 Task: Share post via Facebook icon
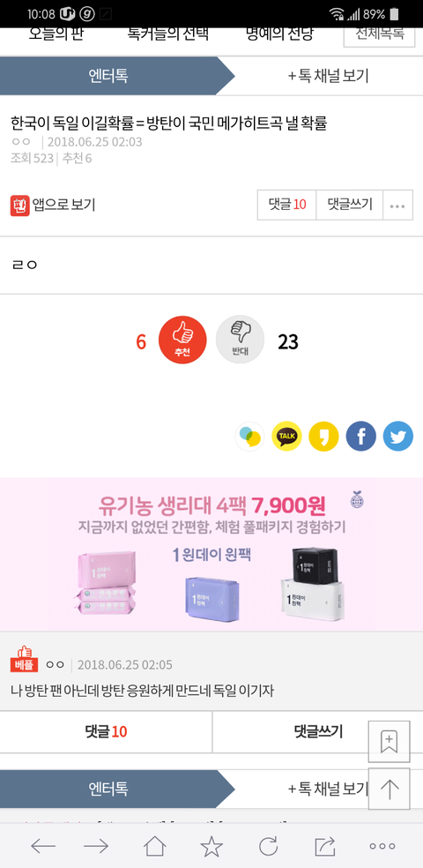tap(361, 437)
